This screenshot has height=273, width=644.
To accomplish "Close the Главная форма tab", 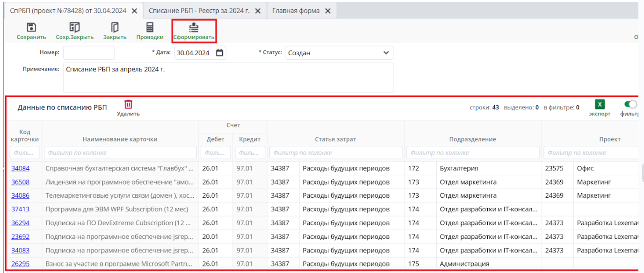I will pyautogui.click(x=327, y=11).
